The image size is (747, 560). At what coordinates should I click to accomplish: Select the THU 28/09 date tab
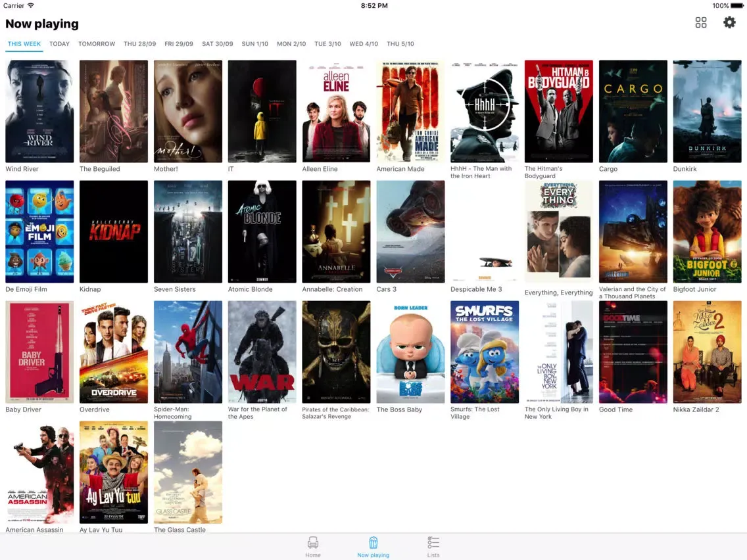click(139, 44)
